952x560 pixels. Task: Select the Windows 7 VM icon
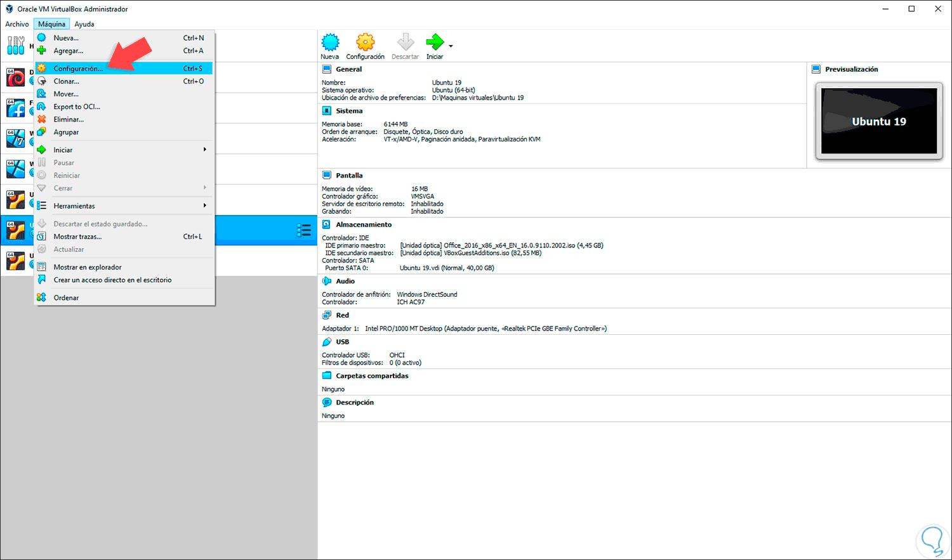click(x=16, y=138)
